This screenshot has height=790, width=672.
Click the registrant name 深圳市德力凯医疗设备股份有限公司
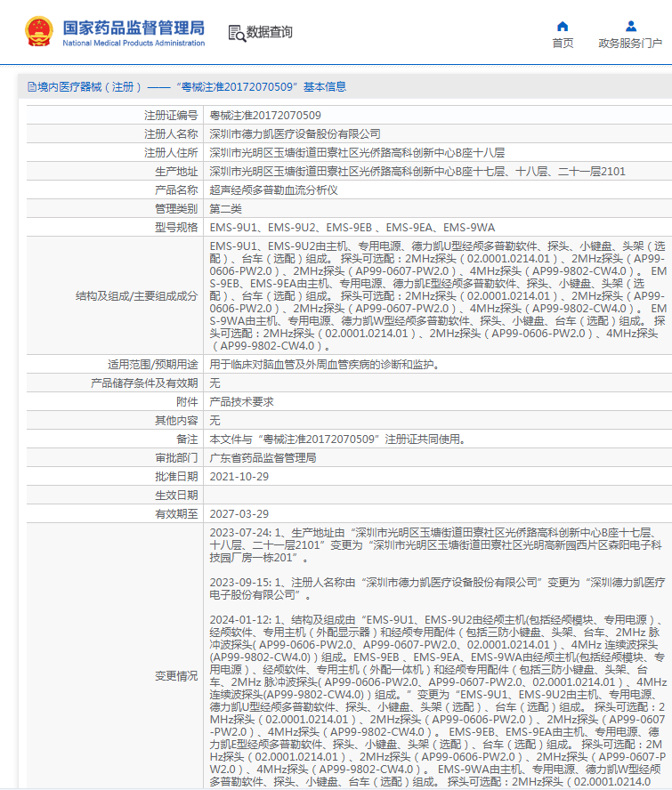click(x=295, y=134)
